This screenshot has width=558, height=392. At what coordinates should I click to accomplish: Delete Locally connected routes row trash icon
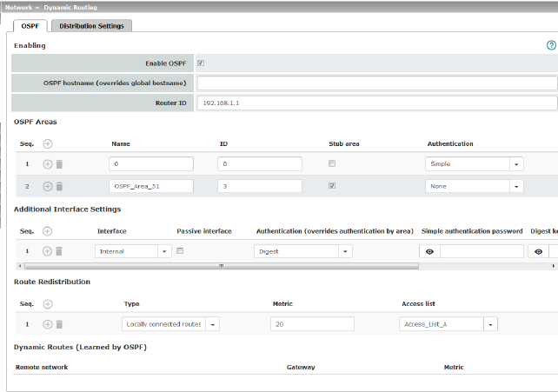click(x=59, y=324)
